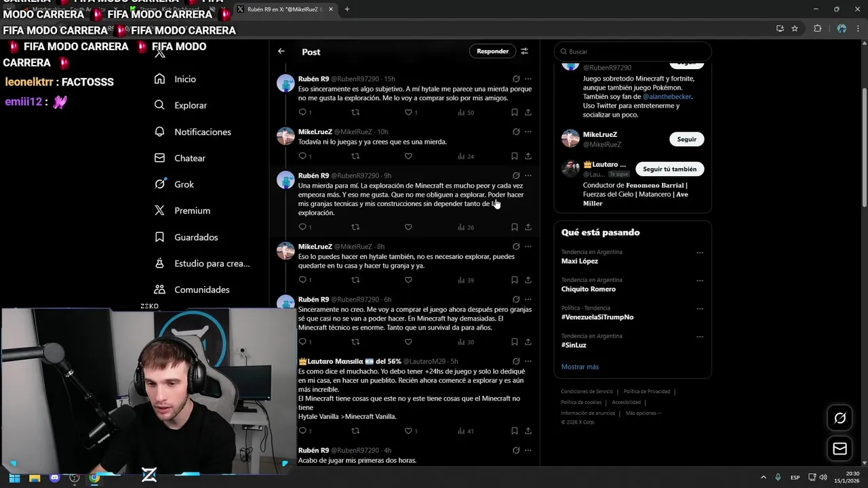Like Lautaro Mansilla's tweet
Image resolution: width=868 pixels, height=488 pixels.
click(408, 431)
